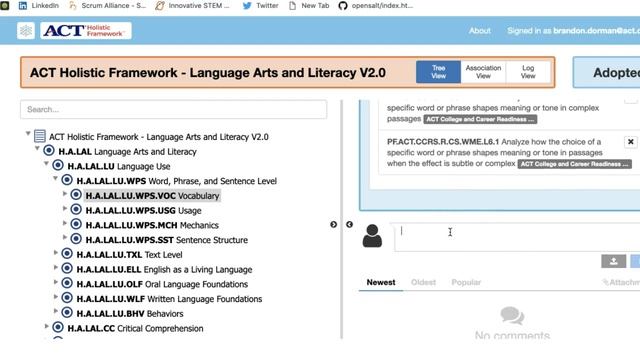The width and height of the screenshot is (640, 360).
Task: Select the H.A.LAL.LU.WPS.MCH Mechanics item
Action: [x=152, y=225]
